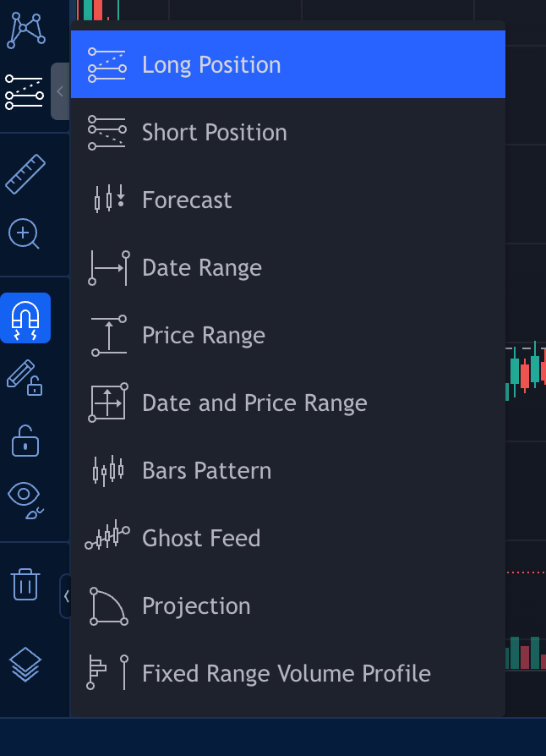The image size is (546, 756).
Task: Choose Date and Price Range tool
Action: (x=287, y=403)
